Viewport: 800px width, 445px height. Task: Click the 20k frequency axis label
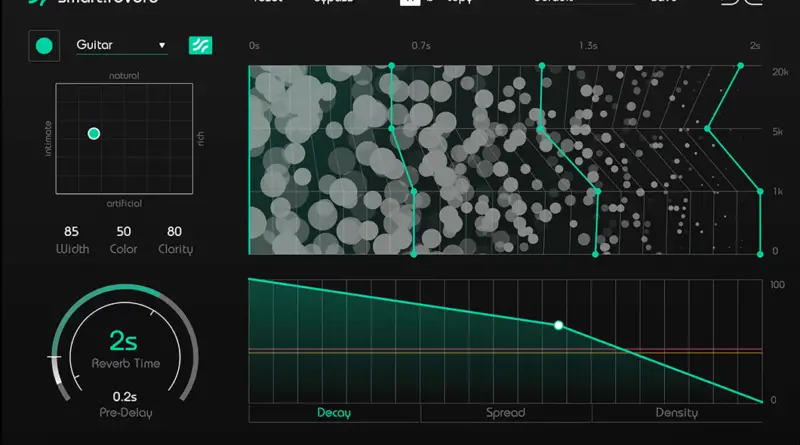[x=780, y=72]
